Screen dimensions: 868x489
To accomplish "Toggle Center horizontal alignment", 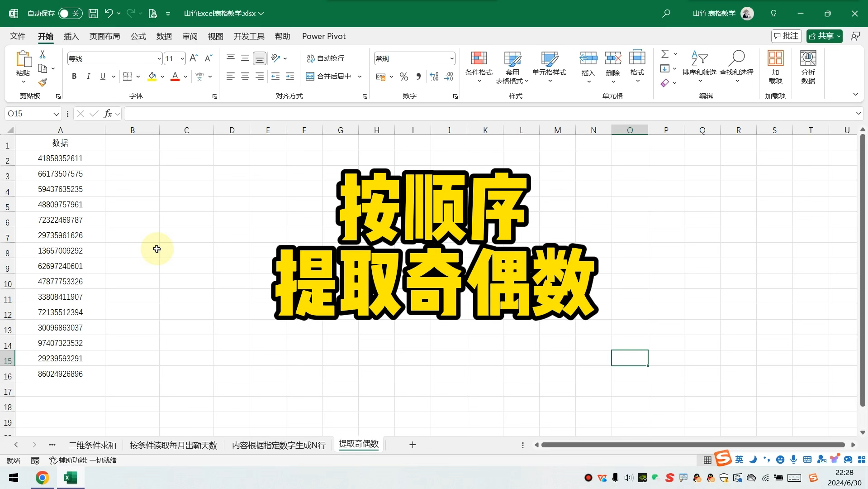I will [x=245, y=77].
